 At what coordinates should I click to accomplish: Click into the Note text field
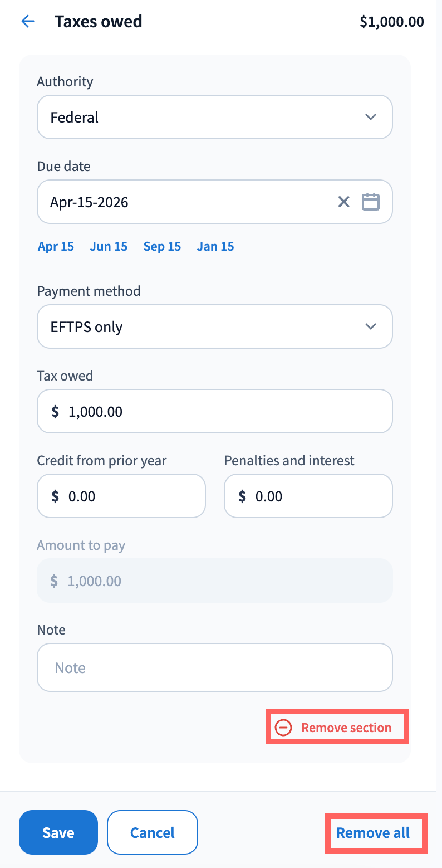click(x=214, y=667)
